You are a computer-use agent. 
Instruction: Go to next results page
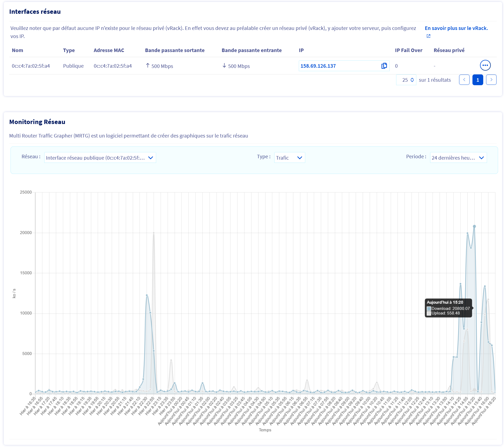491,80
